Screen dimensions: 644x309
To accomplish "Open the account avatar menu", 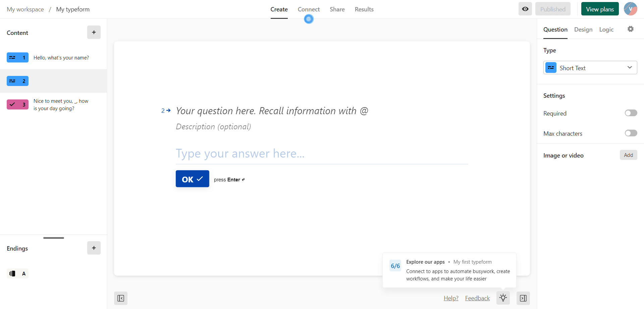I will [630, 9].
